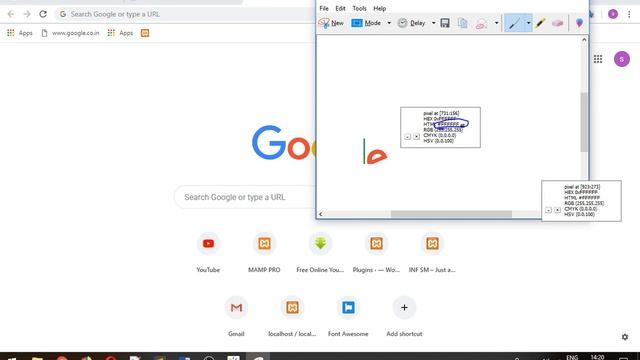Click the Send Snip envelope icon

pyautogui.click(x=482, y=24)
